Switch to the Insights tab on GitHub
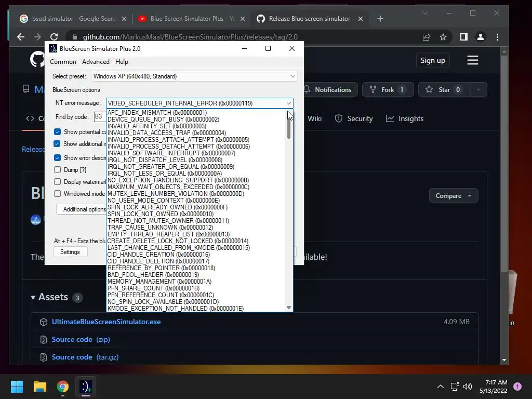The width and height of the screenshot is (532, 399). click(405, 119)
